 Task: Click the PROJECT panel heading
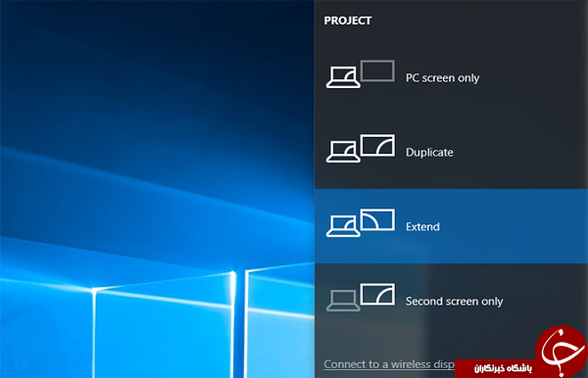point(348,21)
